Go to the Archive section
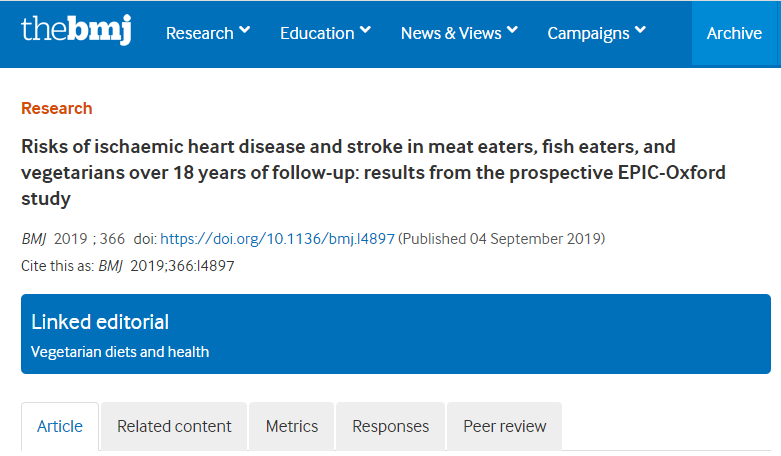 (x=734, y=33)
